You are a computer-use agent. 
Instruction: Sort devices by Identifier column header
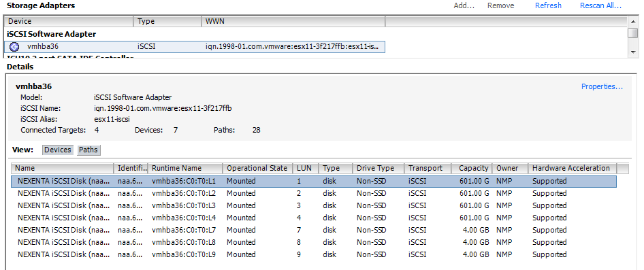131,168
